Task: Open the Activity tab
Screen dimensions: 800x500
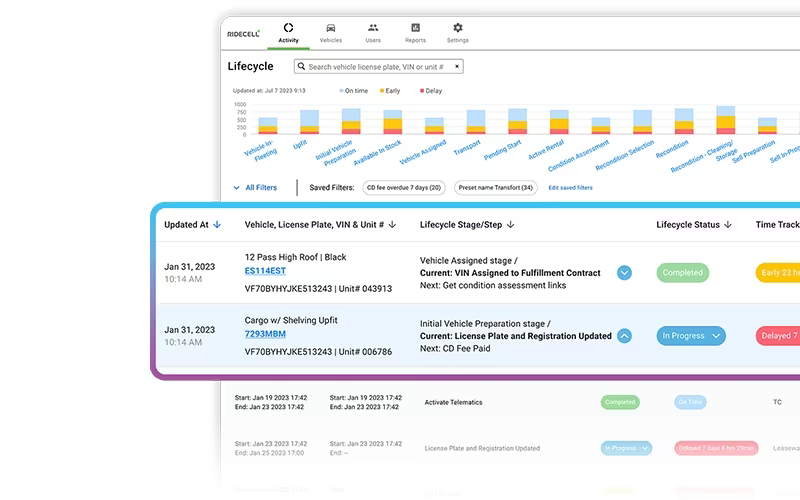Action: coord(288,33)
